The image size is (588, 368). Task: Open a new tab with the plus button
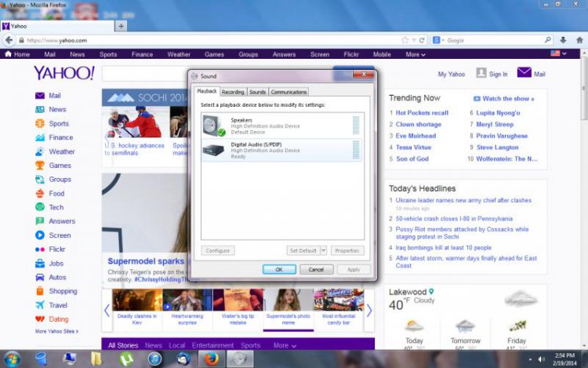tap(121, 26)
